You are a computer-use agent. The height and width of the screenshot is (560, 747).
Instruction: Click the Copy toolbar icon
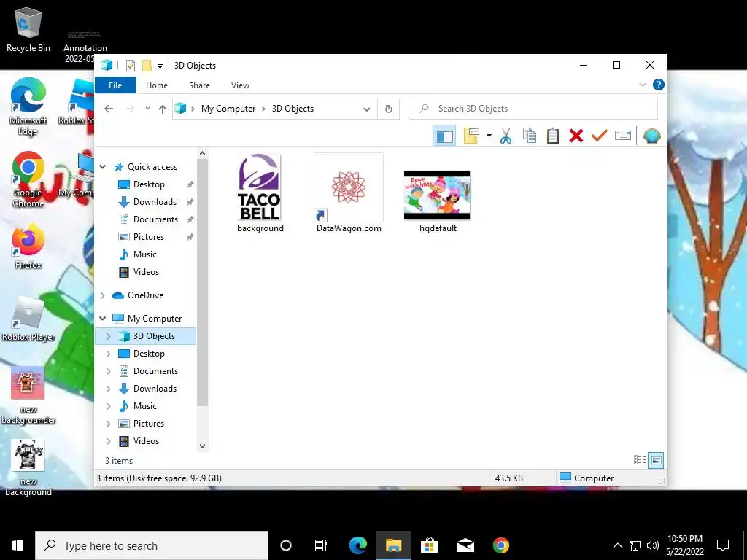pyautogui.click(x=530, y=136)
